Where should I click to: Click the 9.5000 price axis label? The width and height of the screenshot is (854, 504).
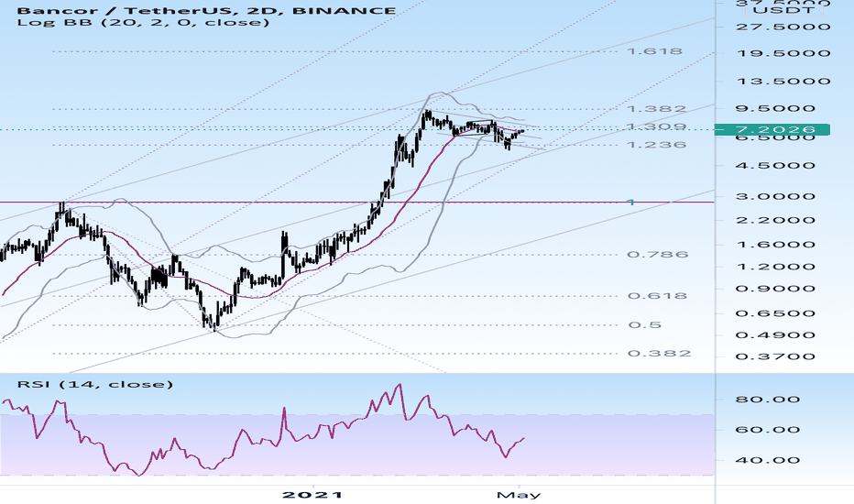pyautogui.click(x=775, y=108)
